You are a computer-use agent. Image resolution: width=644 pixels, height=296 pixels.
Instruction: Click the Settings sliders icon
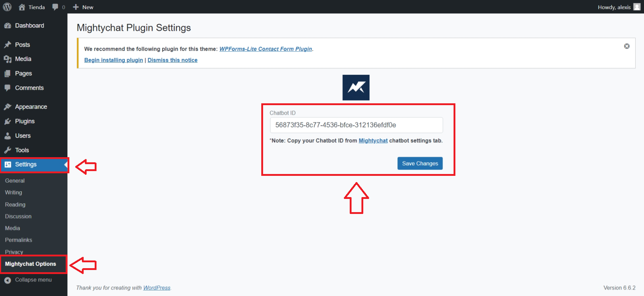coord(8,164)
